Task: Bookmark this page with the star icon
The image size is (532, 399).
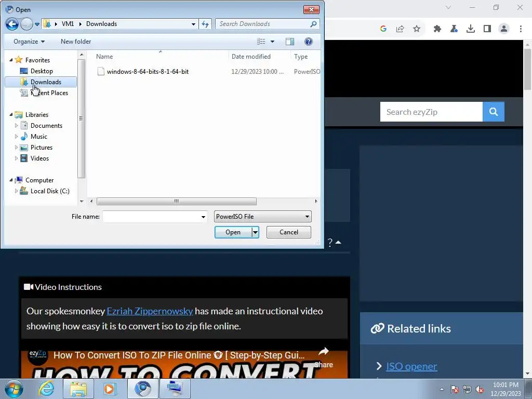Action: 417,29
